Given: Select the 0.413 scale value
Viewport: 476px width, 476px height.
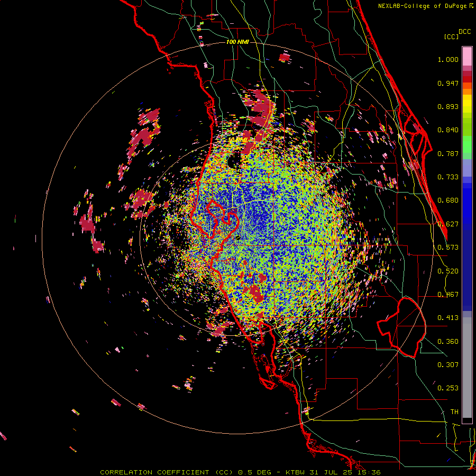Looking at the screenshot, I should coord(448,318).
